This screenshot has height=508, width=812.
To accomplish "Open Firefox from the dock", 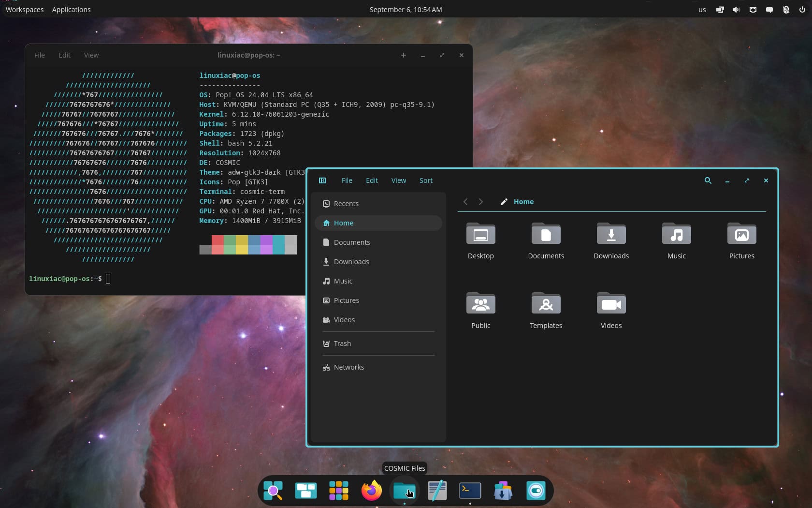I will (371, 491).
